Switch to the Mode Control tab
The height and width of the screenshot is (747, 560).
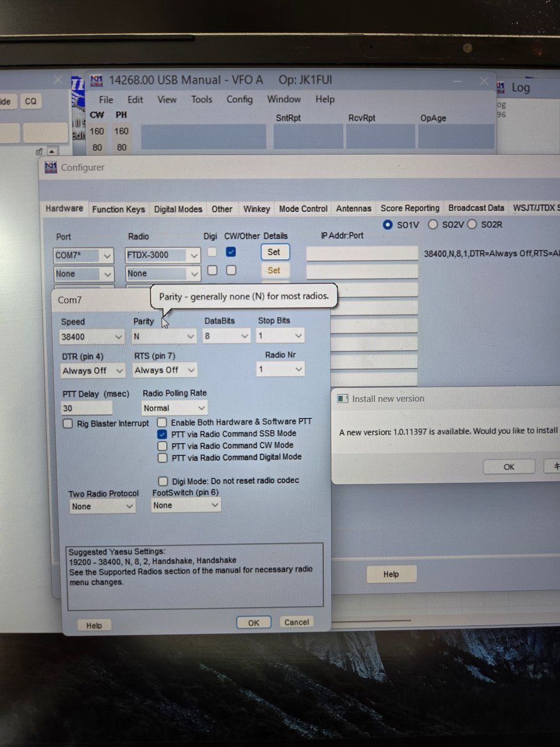coord(303,209)
